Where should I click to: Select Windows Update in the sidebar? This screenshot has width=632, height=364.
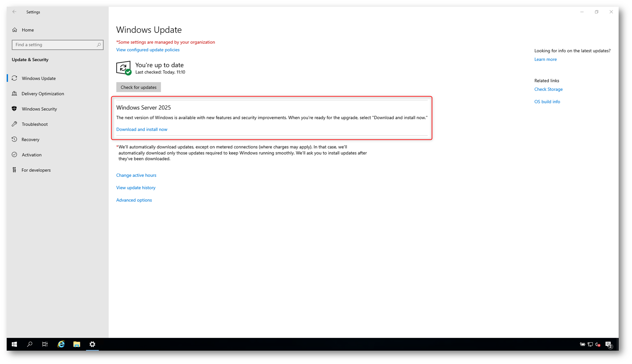39,78
